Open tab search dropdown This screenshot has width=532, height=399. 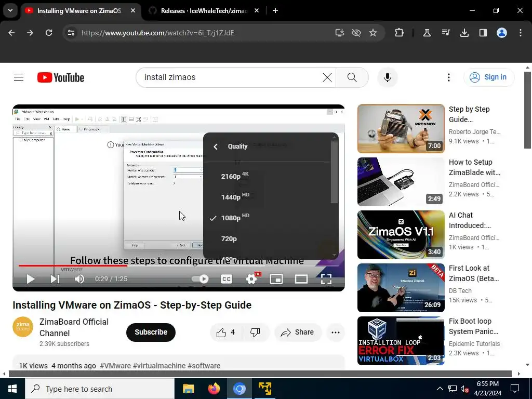pos(10,10)
